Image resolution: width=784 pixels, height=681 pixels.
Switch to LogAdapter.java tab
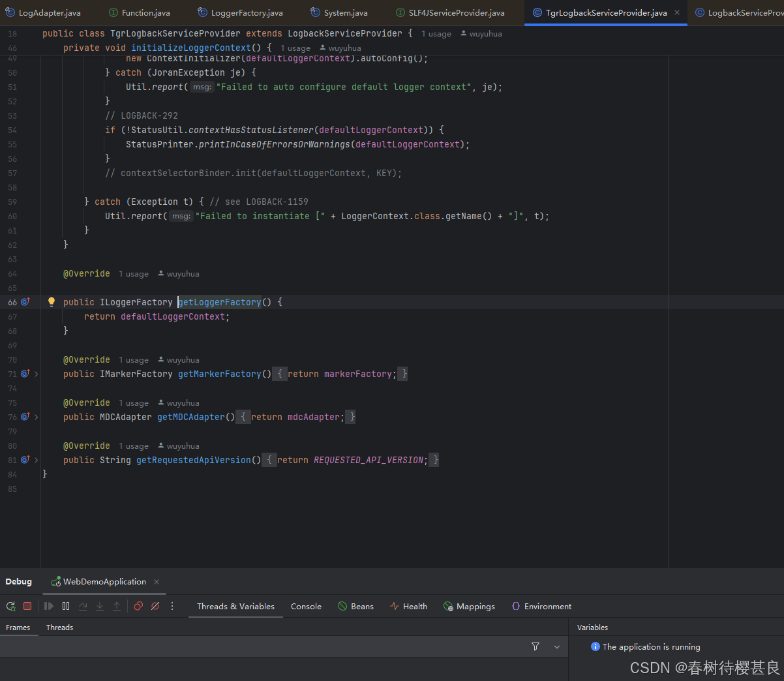click(43, 12)
